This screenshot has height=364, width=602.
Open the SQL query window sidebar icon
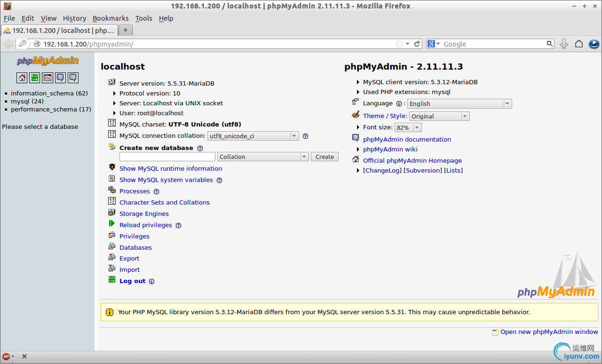(x=48, y=78)
